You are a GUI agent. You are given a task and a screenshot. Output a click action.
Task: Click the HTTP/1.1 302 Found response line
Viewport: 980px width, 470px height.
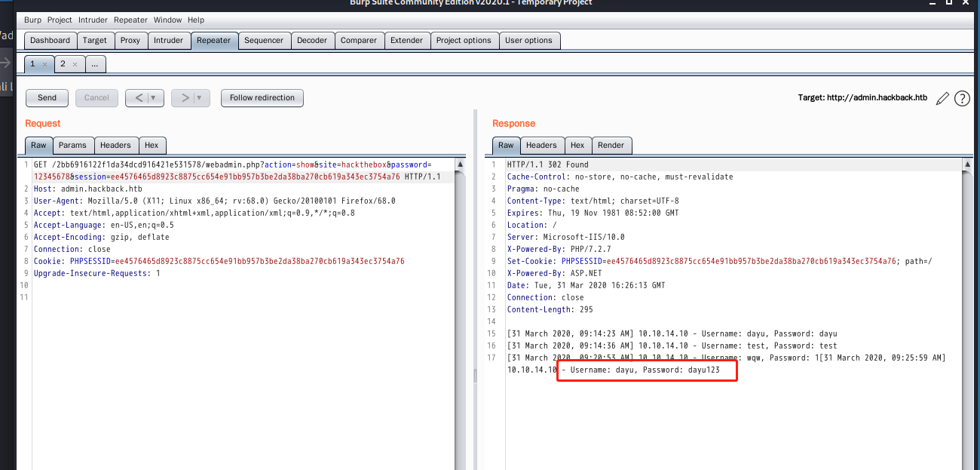[x=548, y=164]
